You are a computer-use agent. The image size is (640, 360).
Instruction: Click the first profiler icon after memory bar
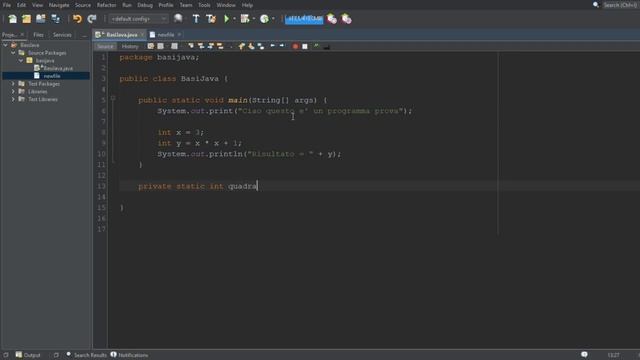332,19
